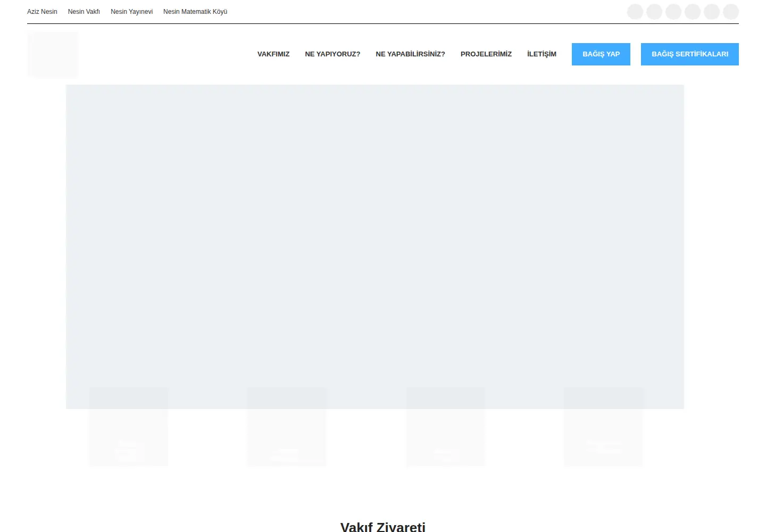Open the Nesin Matematik Köyü link
766x532 pixels.
[195, 12]
